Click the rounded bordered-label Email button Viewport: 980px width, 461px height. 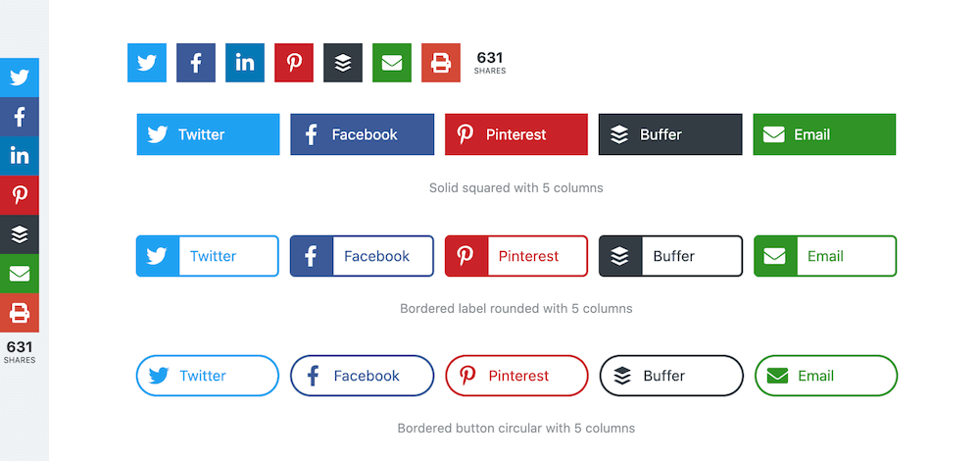tap(825, 256)
